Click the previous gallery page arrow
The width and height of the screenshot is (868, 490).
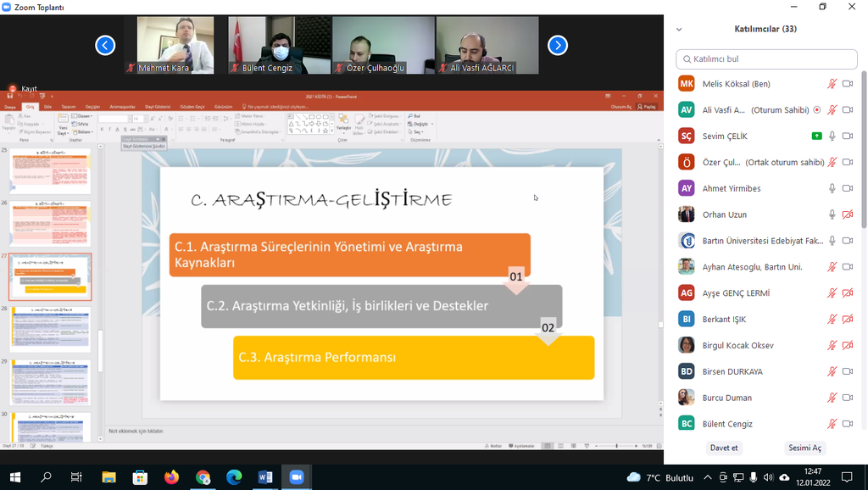pos(105,45)
